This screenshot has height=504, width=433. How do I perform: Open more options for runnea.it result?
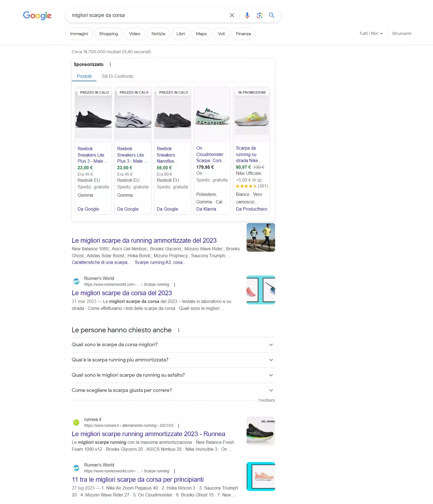tap(178, 426)
